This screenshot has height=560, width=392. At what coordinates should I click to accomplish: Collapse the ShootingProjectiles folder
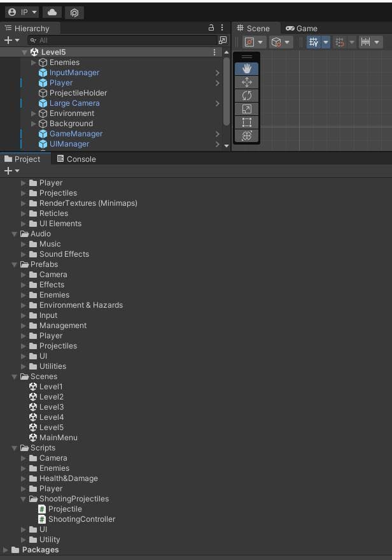(23, 499)
